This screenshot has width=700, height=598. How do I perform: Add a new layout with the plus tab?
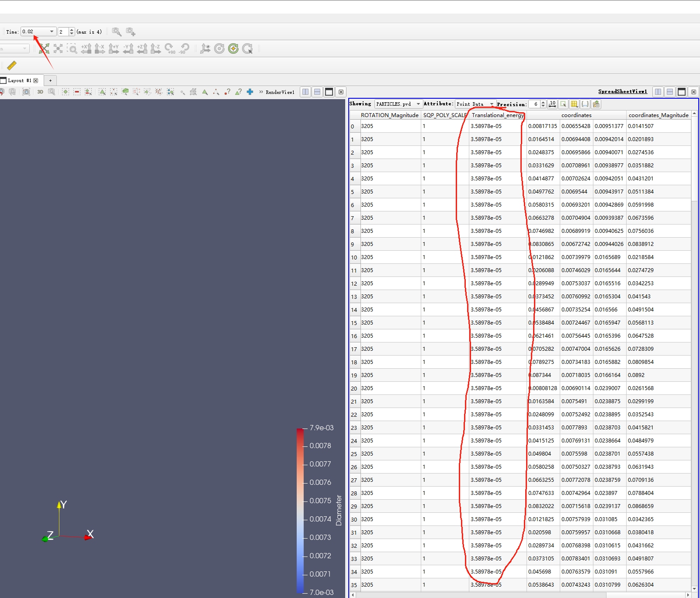coord(50,80)
